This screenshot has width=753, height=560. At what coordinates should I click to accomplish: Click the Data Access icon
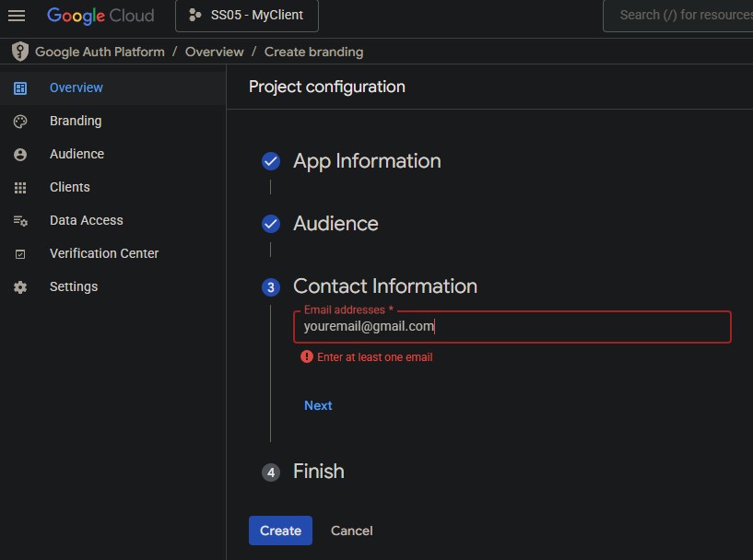tap(20, 221)
